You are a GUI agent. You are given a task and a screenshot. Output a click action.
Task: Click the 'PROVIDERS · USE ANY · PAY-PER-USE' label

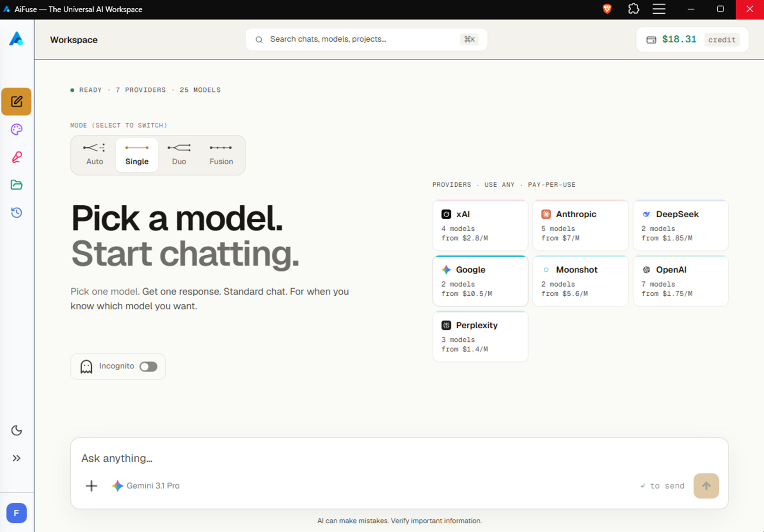[504, 185]
